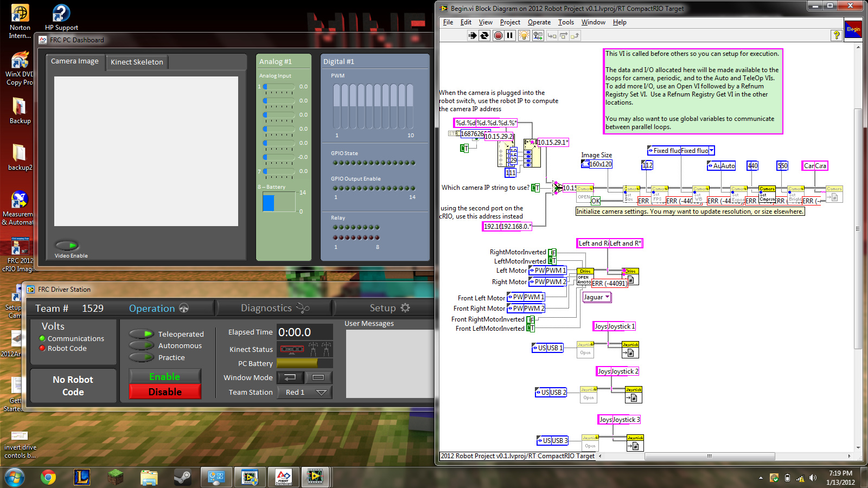Click the full window mode icon
868x488 pixels.
[318, 377]
